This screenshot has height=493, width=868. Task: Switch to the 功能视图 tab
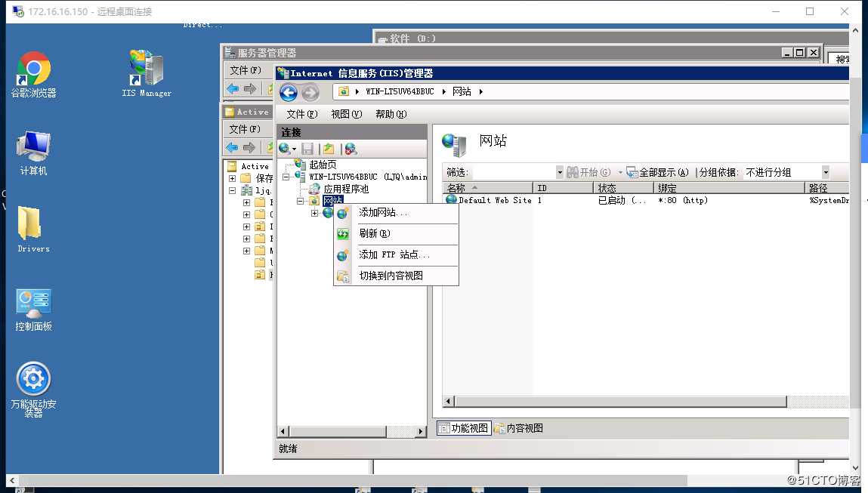[464, 428]
